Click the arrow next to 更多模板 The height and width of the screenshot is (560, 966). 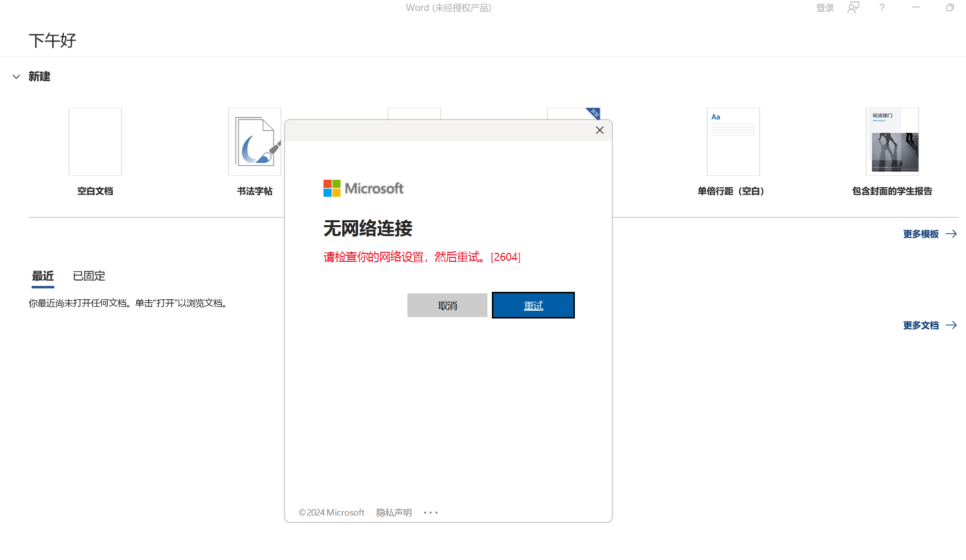pos(951,234)
